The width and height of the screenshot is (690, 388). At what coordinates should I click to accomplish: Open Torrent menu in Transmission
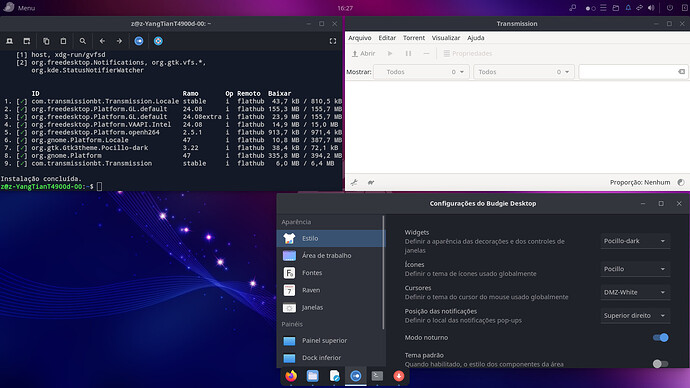[x=414, y=38]
